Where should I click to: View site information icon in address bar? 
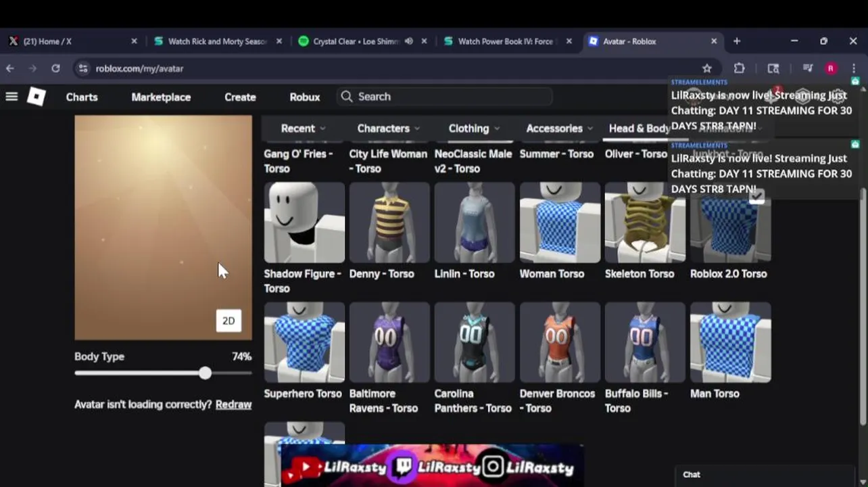[x=82, y=68]
